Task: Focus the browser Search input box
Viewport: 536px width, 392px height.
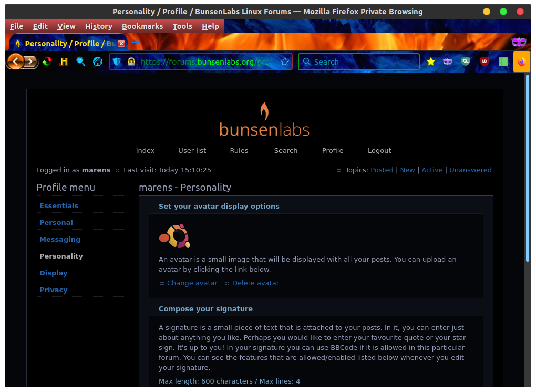Action: pyautogui.click(x=358, y=62)
